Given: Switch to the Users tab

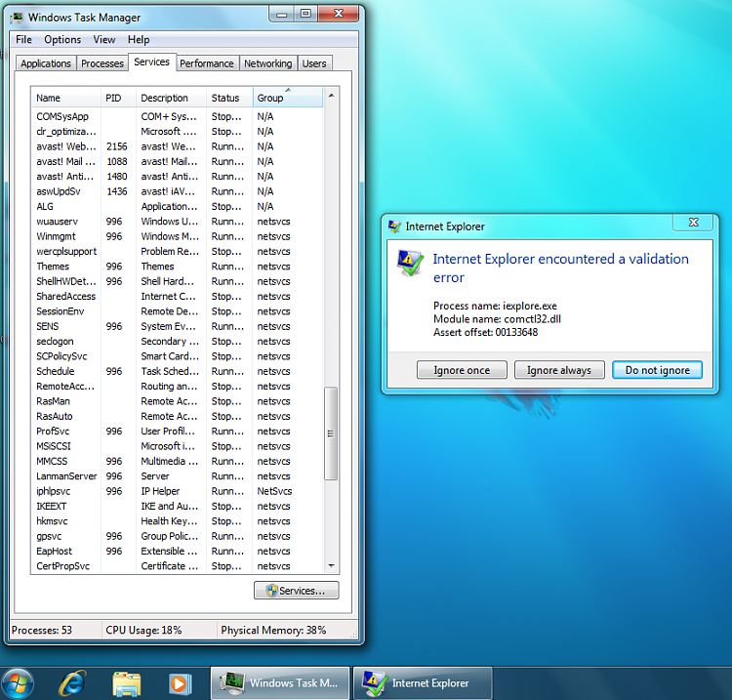Looking at the screenshot, I should tap(314, 63).
